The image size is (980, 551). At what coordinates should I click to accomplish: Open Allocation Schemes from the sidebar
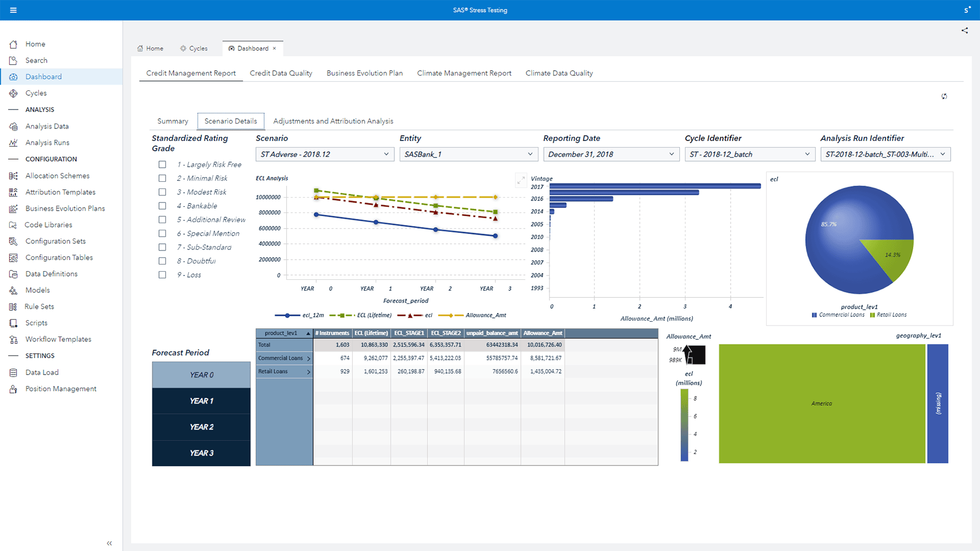tap(57, 175)
